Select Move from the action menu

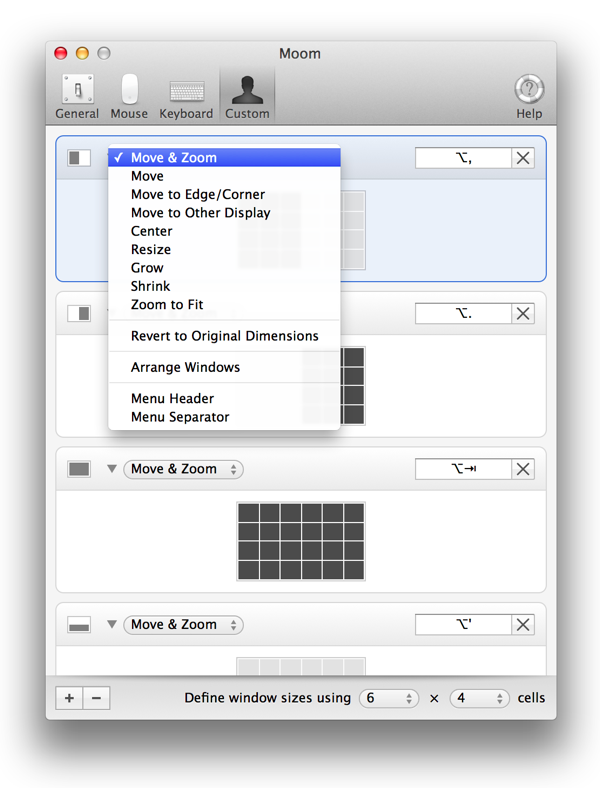tap(224, 176)
